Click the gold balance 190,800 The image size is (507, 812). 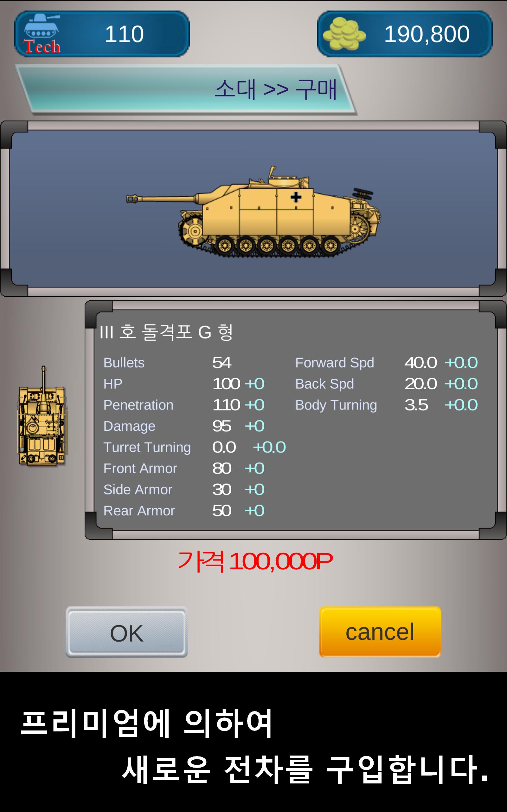coord(427,34)
